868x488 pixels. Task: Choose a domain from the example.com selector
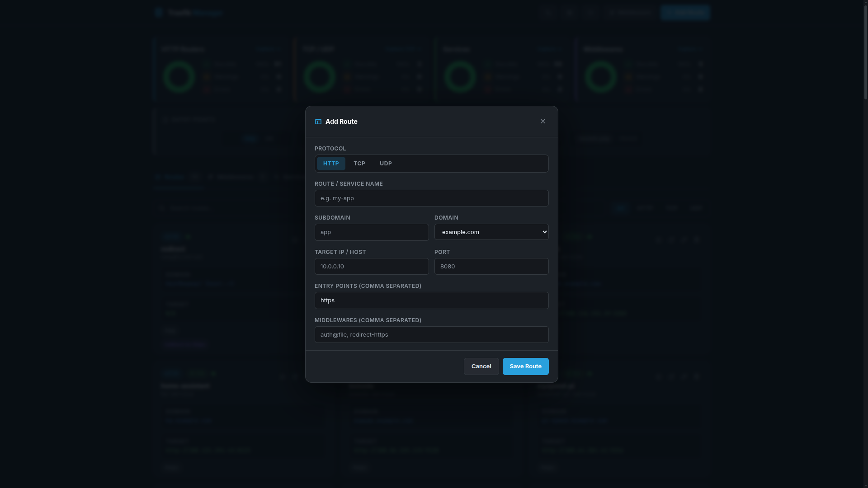coord(491,232)
